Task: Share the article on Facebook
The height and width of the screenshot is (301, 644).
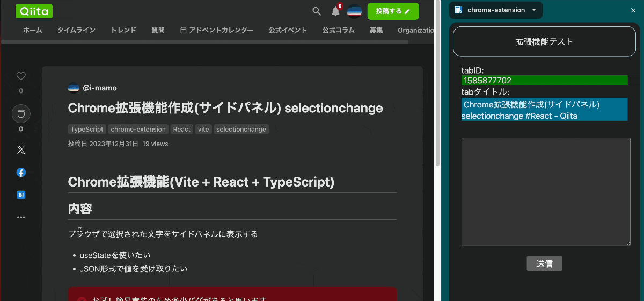Action: click(x=21, y=173)
